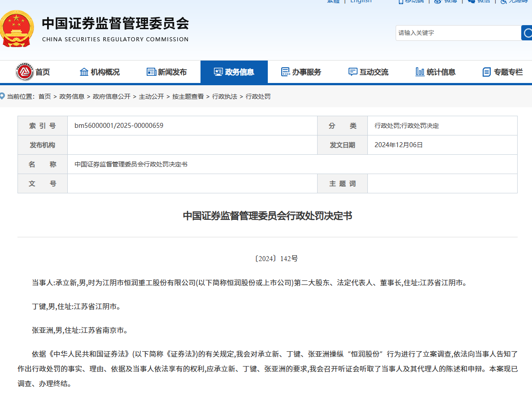
Task: Click the WeChat (微信) icon
Action: pyautogui.click(x=471, y=2)
